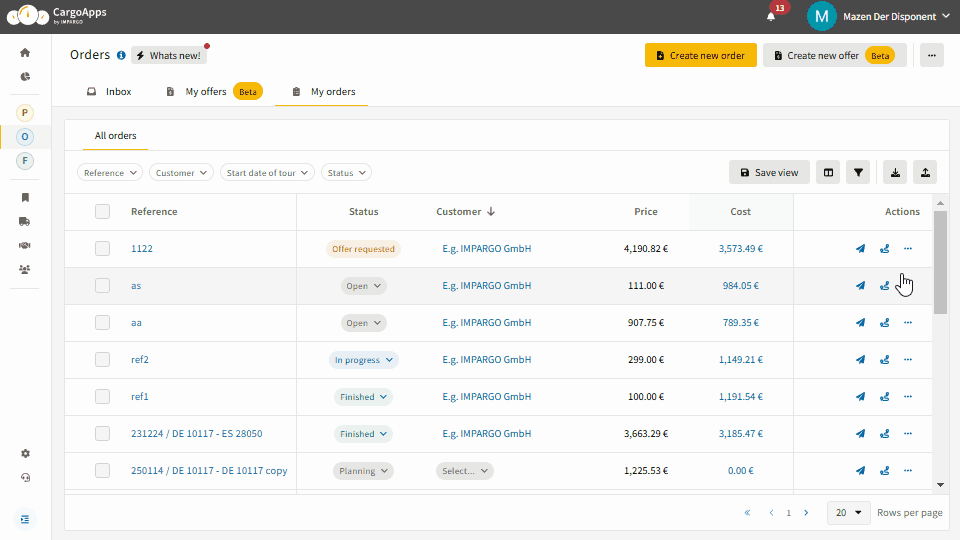Open the P circle sidebar icon

click(25, 113)
